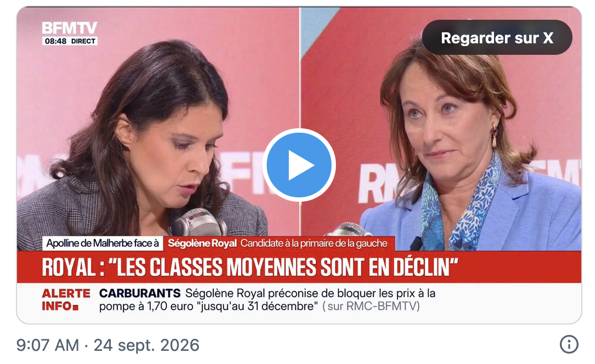Click the Apolline de Malherbe face à caption
The image size is (595, 364).
[103, 243]
